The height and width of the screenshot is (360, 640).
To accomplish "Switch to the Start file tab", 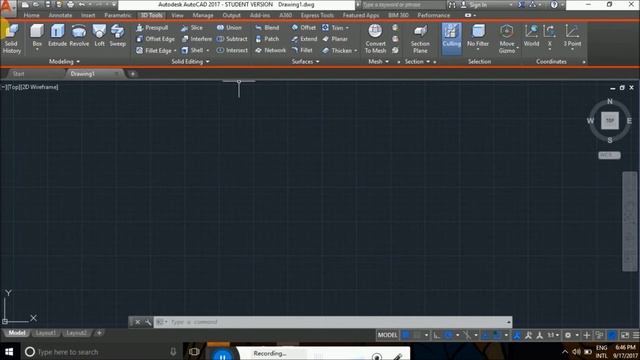I will click(x=18, y=74).
